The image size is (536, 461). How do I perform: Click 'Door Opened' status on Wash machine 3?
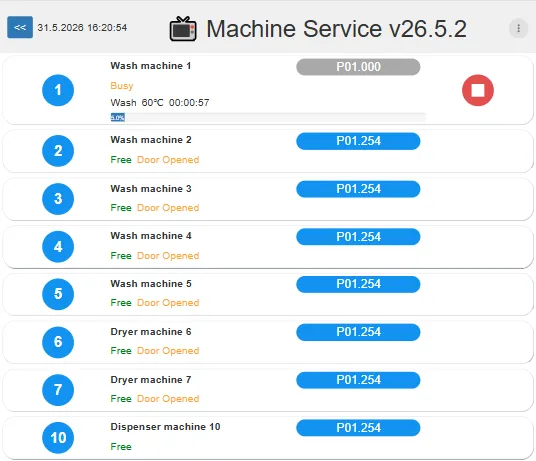(168, 208)
